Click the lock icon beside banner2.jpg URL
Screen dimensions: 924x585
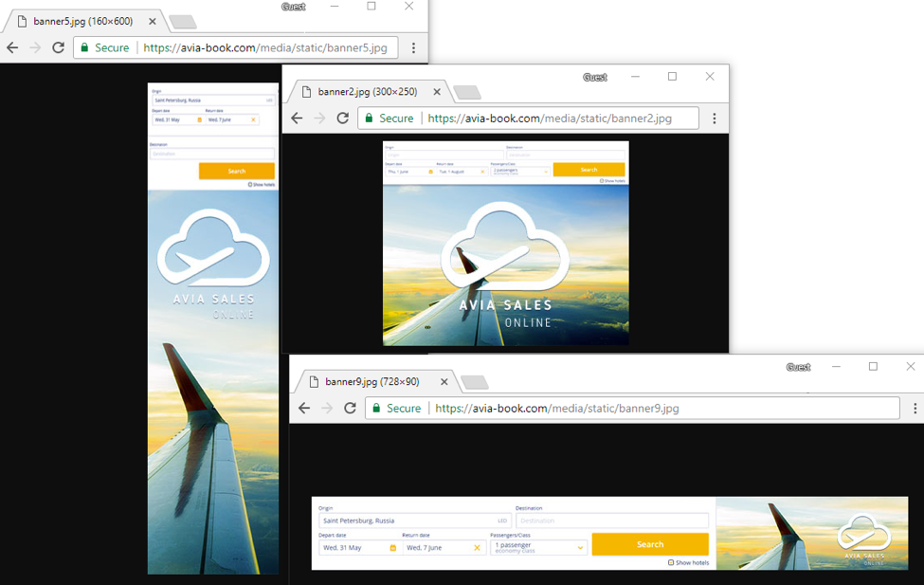click(x=369, y=118)
